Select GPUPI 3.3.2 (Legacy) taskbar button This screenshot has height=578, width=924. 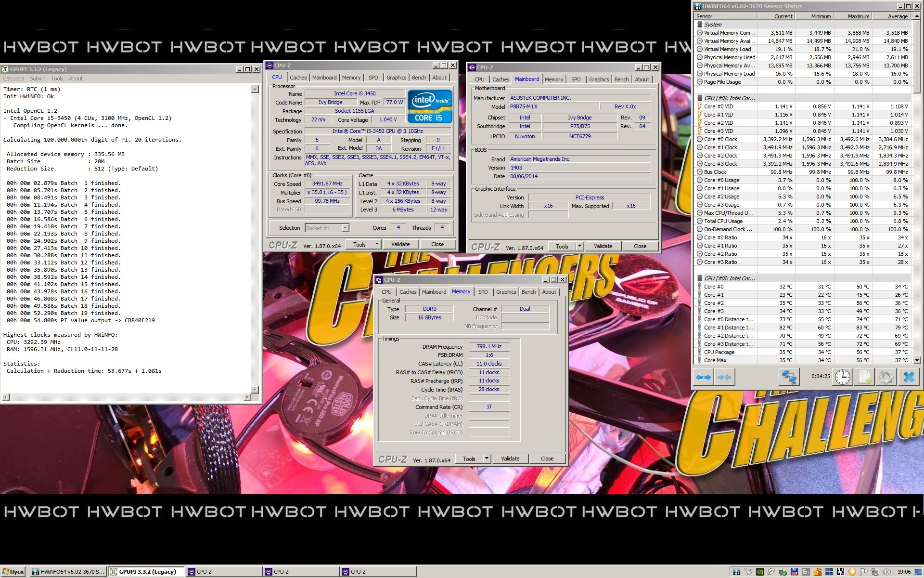145,572
